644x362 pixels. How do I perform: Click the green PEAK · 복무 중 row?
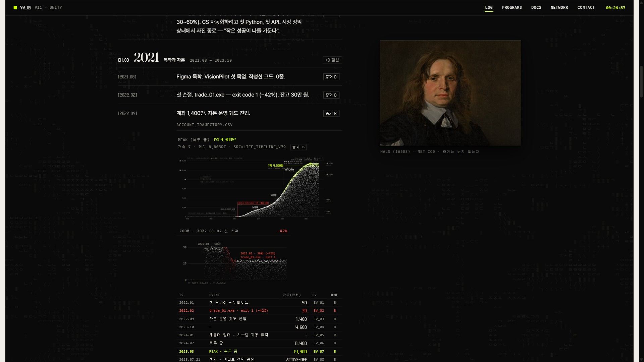point(259,351)
